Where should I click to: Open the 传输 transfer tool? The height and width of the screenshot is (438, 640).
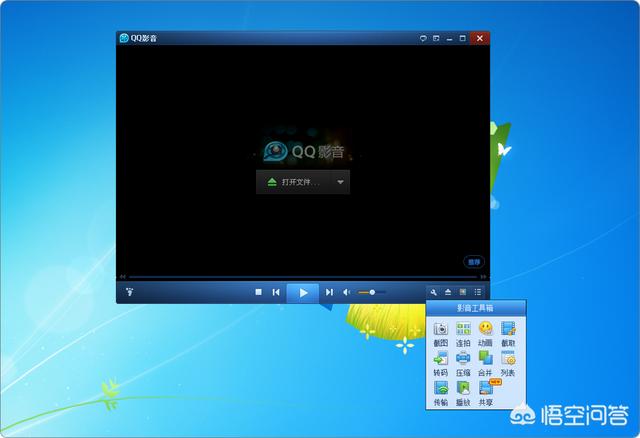coord(440,394)
